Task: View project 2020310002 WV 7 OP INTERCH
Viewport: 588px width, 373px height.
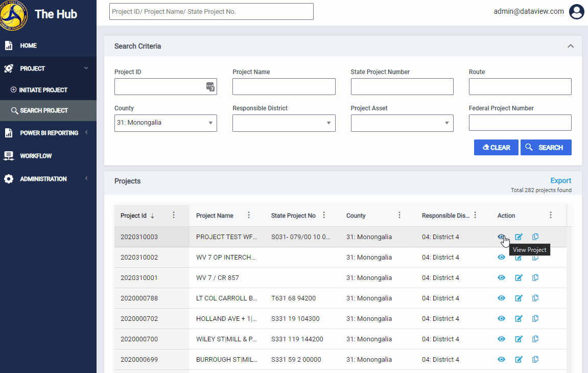Action: click(501, 258)
